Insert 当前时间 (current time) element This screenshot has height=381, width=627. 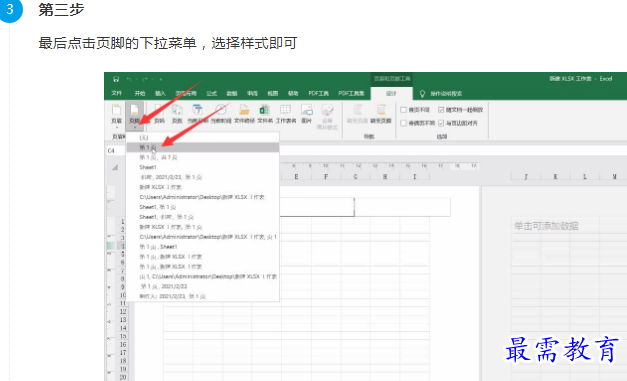pyautogui.click(x=221, y=114)
